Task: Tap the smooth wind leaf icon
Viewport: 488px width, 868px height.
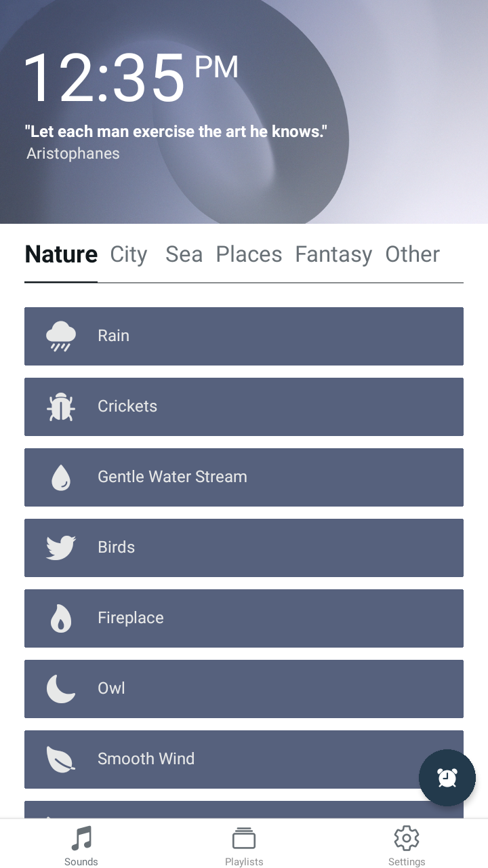Action: pos(61,759)
